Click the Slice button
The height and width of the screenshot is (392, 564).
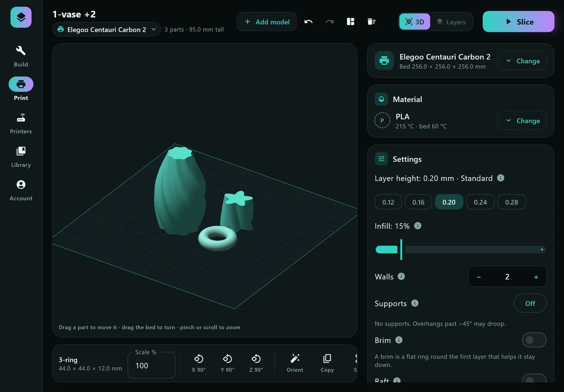pyautogui.click(x=518, y=22)
